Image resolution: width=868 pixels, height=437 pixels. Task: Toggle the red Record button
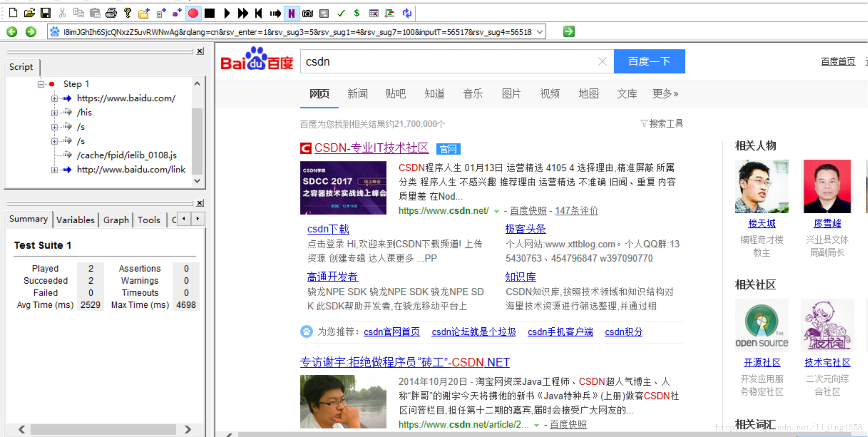click(x=193, y=13)
